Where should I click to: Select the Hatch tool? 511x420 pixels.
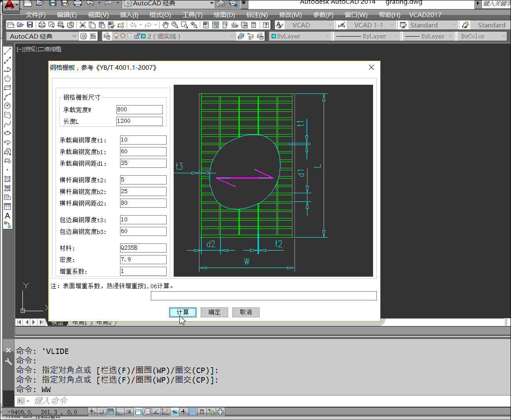(7, 179)
